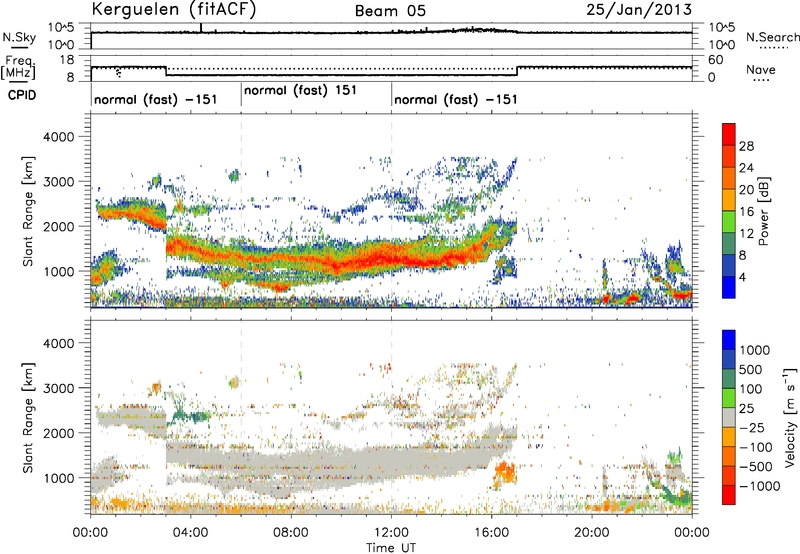Click the gray ±25 velocity colorbar segment

[x=729, y=417]
